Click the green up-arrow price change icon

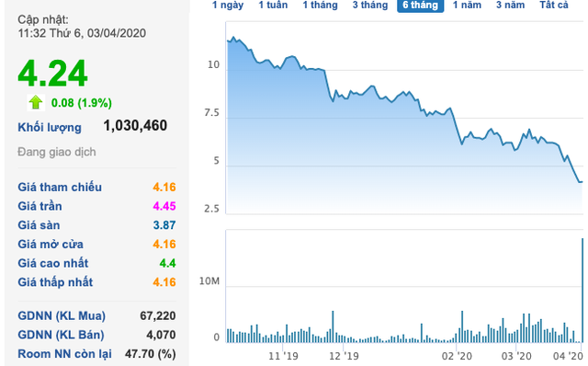pyautogui.click(x=36, y=102)
